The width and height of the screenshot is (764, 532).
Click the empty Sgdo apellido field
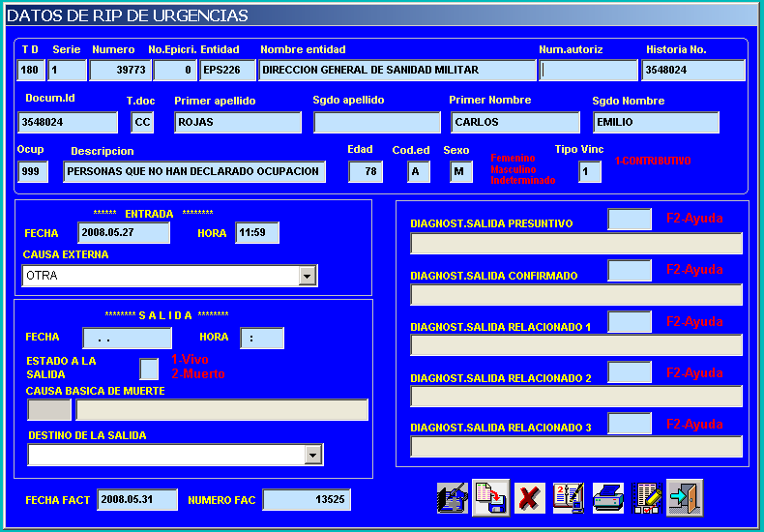(x=377, y=122)
